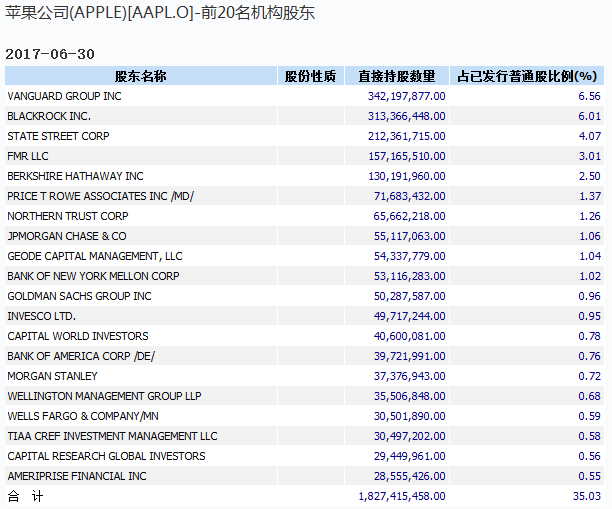
Task: Select share count 53,116,283.00
Action: pos(409,276)
